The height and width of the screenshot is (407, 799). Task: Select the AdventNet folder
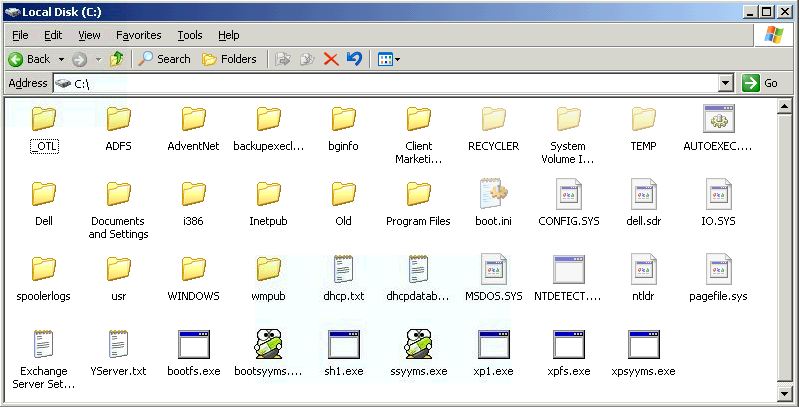click(x=193, y=129)
